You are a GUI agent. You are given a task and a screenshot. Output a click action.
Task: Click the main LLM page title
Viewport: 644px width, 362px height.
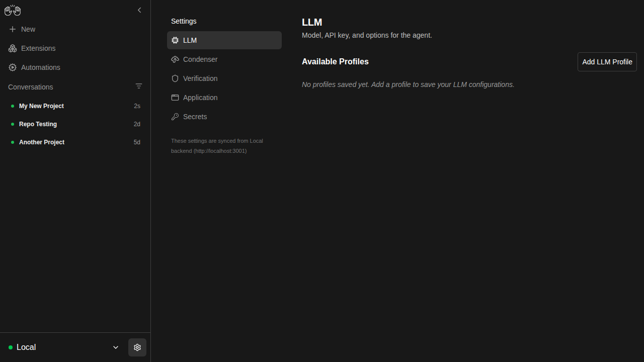[x=312, y=22]
